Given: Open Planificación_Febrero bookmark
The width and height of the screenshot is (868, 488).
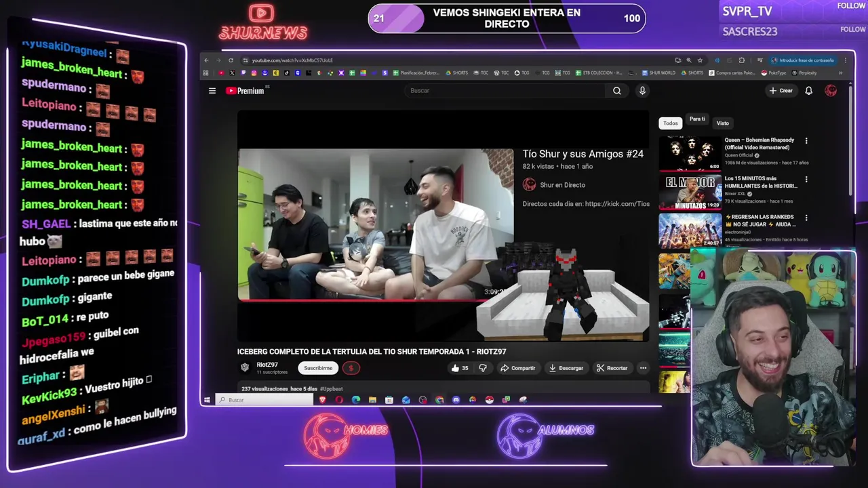Looking at the screenshot, I should [x=416, y=73].
